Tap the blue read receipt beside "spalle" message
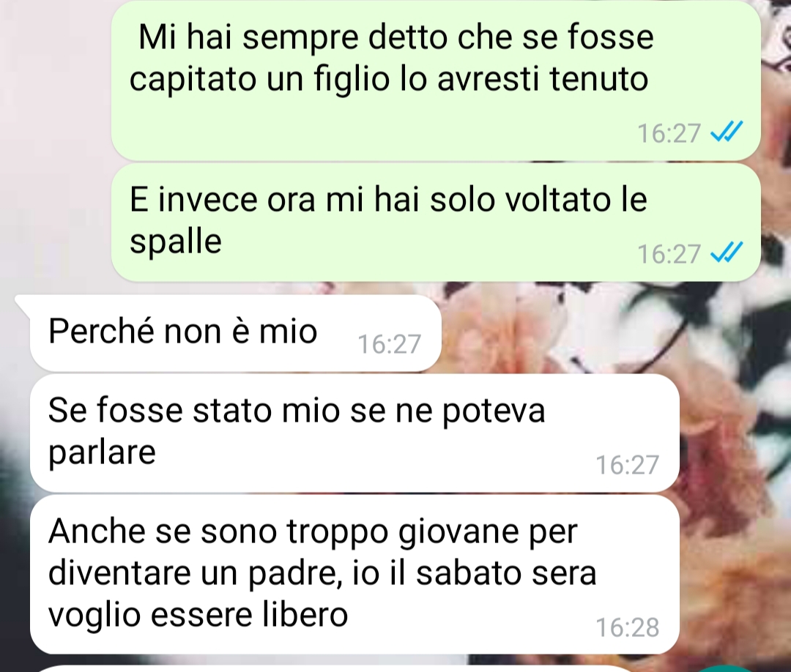Viewport: 791px width, 672px height. click(x=726, y=253)
